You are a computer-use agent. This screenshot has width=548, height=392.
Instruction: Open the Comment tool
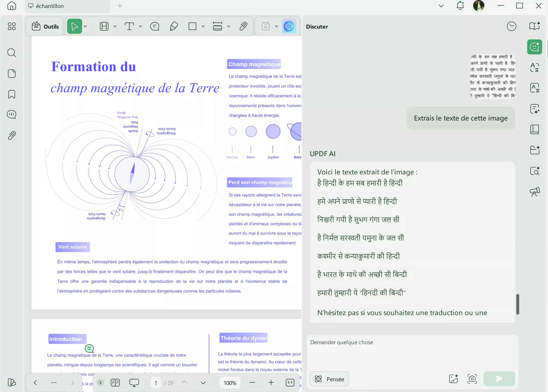click(155, 26)
